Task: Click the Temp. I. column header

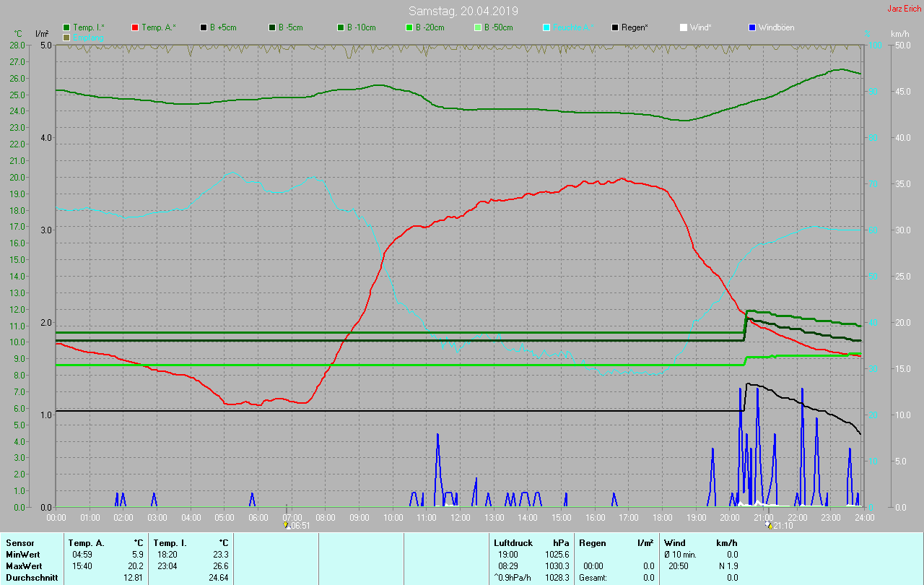Action: point(170,543)
